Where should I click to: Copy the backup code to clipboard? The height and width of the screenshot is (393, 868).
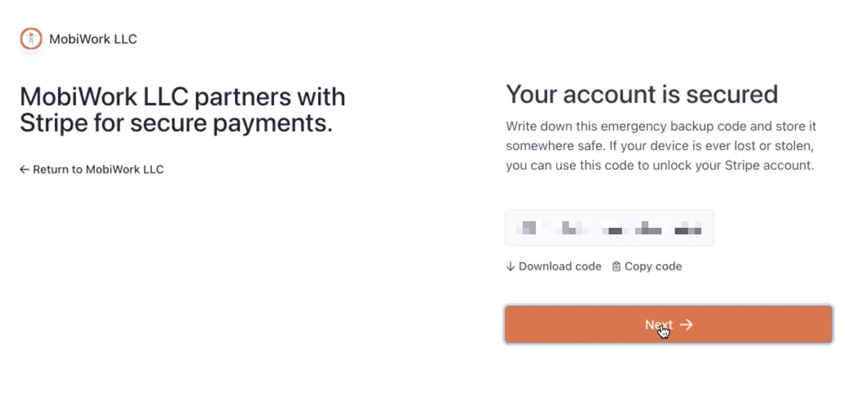tap(653, 267)
